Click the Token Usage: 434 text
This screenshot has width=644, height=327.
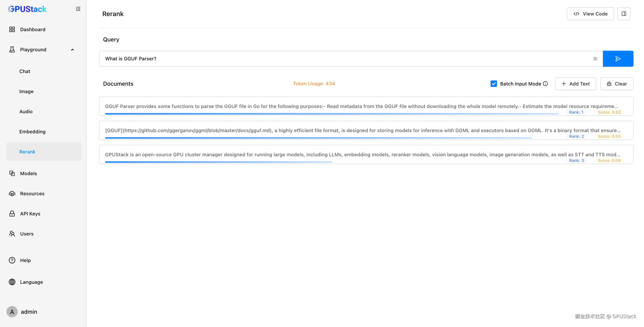pyautogui.click(x=314, y=84)
